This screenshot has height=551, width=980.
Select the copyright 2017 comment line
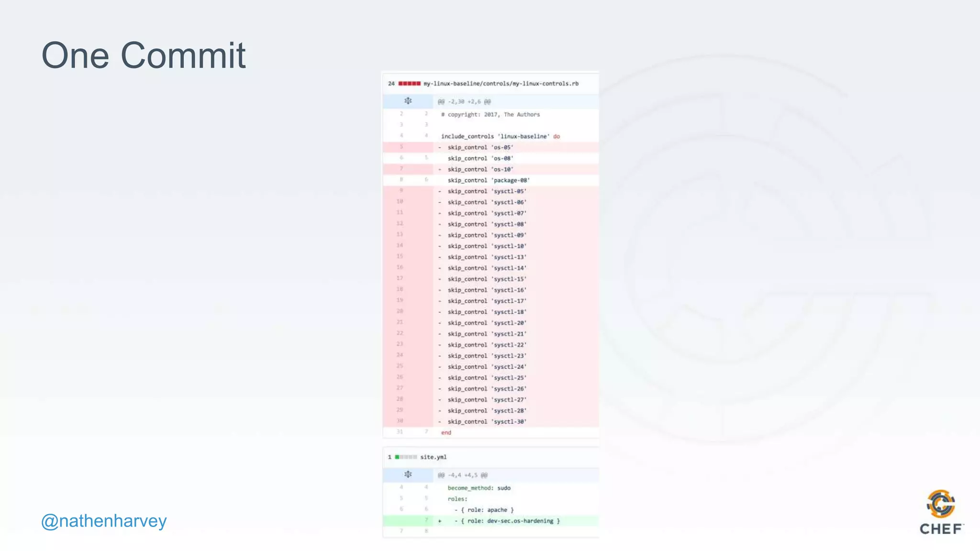(490, 114)
